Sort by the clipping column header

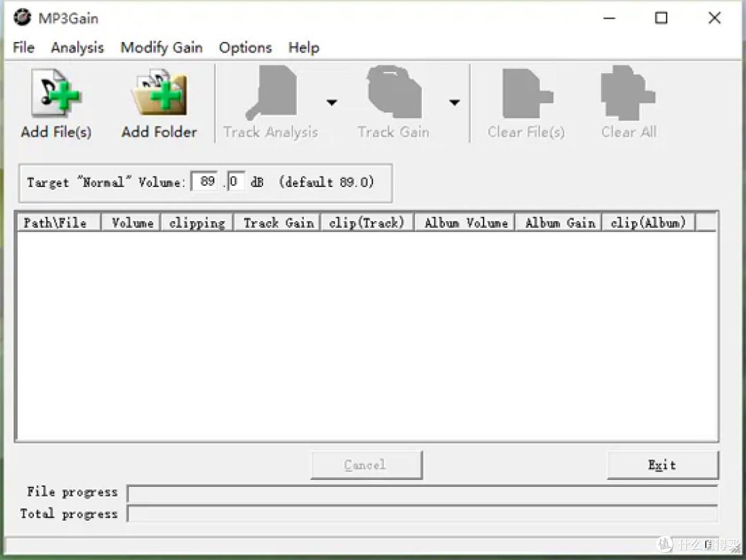[197, 222]
